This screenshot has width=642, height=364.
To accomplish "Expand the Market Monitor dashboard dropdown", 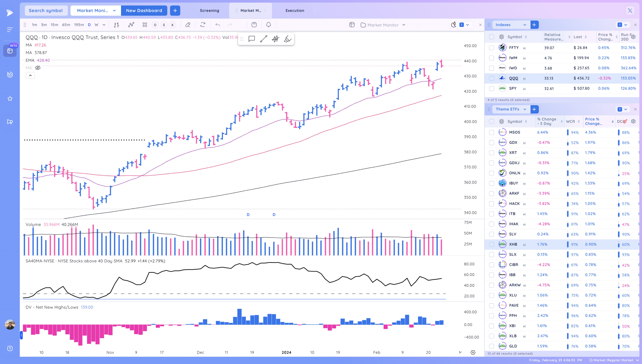I will (x=114, y=10).
